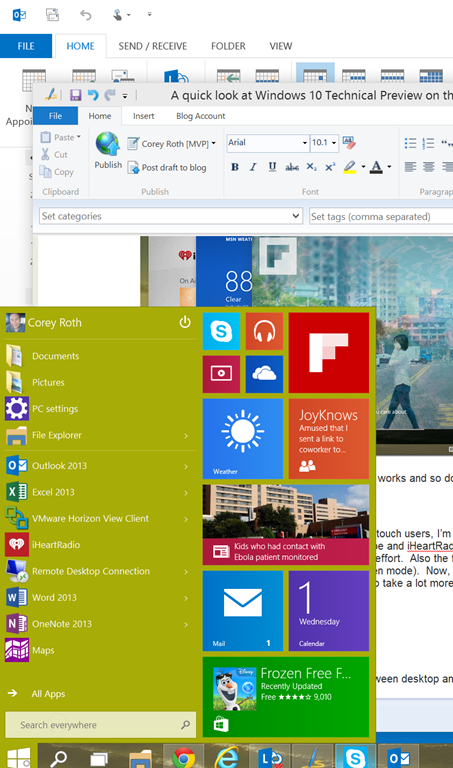
Task: Open the 10.1 font size dropdown
Action: 334,143
